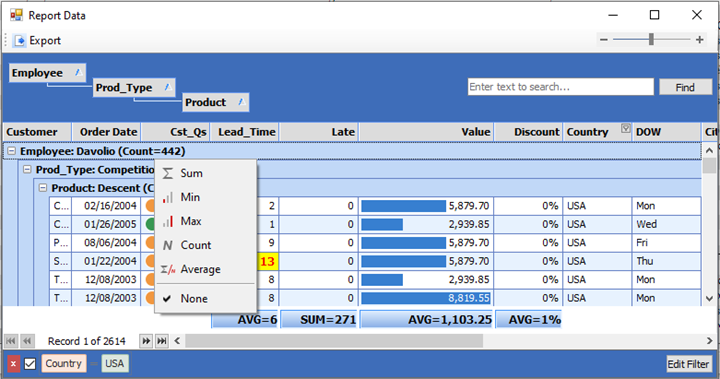Click the AVG=6 footer summary
This screenshot has height=379, width=720.
pos(245,320)
